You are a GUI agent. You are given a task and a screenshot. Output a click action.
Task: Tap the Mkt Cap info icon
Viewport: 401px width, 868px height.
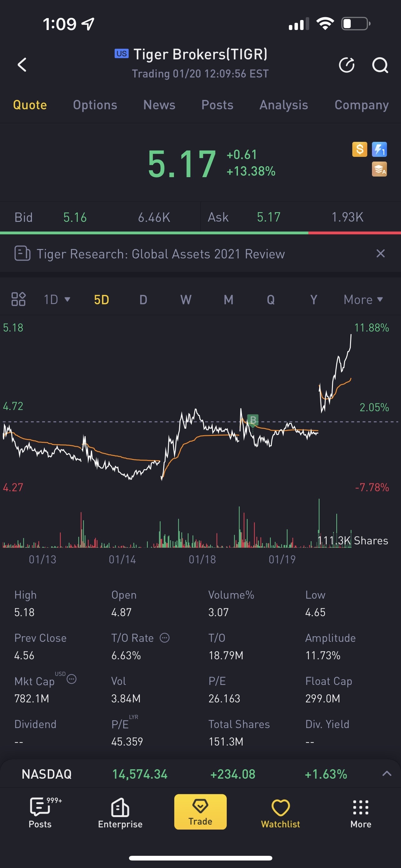pyautogui.click(x=72, y=679)
